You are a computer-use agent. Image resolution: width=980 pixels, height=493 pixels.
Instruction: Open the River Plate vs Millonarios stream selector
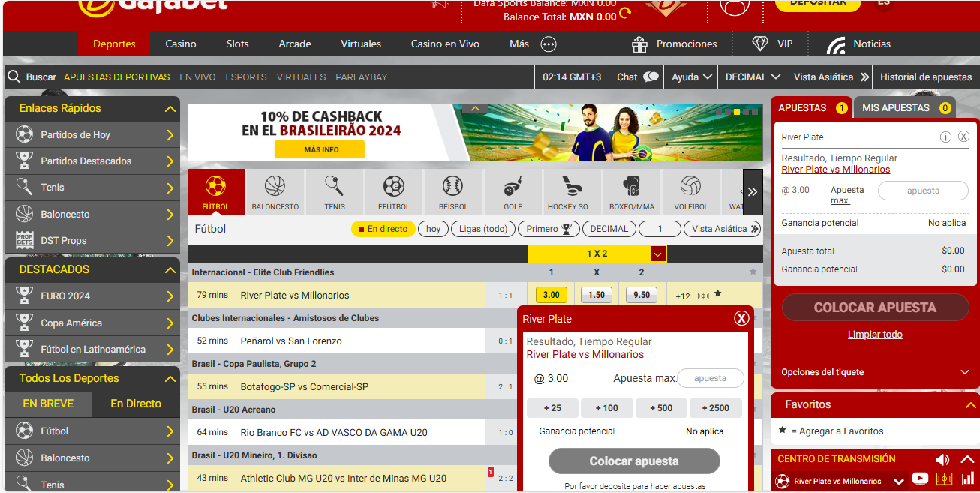coord(840,481)
